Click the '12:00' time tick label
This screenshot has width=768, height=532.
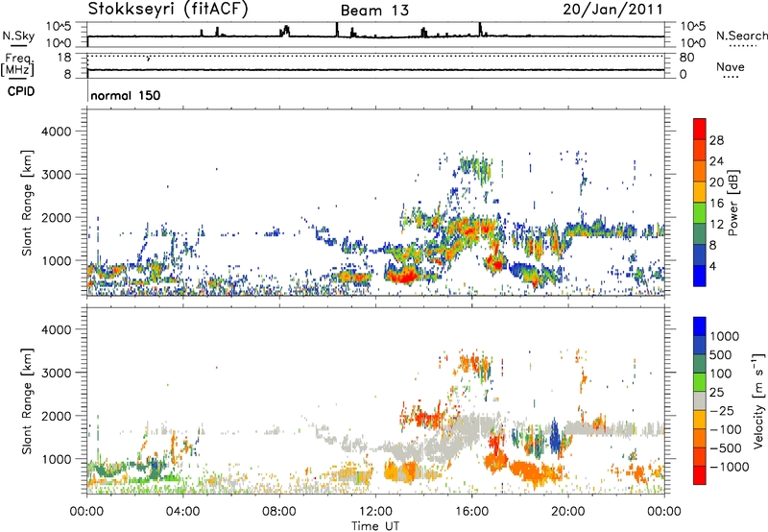375,512
